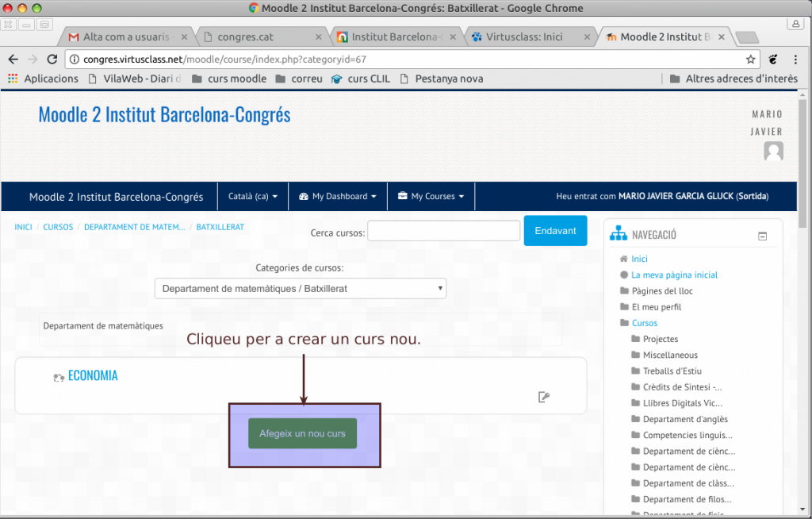Open the My Courses dropdown menu
Image resolution: width=812 pixels, height=519 pixels.
point(431,197)
